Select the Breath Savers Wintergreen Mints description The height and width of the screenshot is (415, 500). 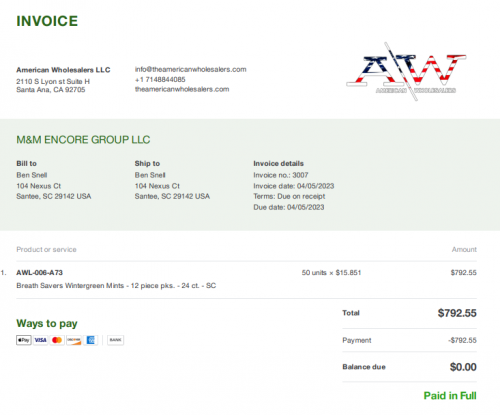point(116,286)
